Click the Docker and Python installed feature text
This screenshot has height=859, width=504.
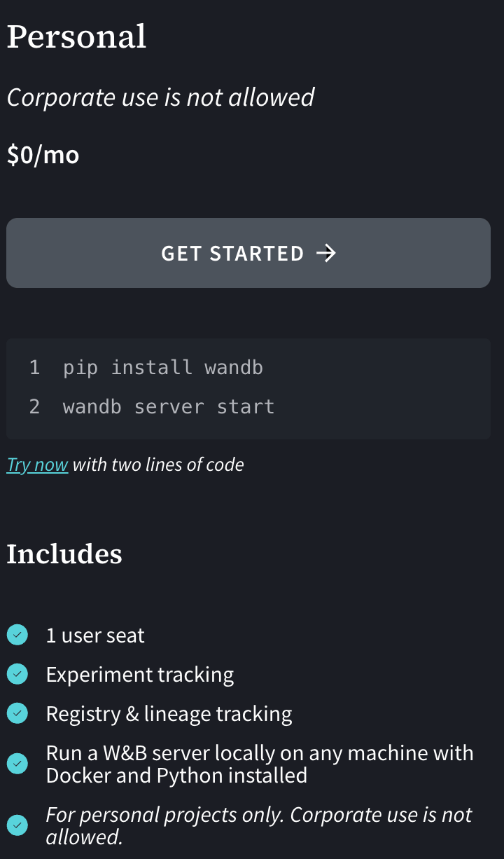click(x=176, y=775)
